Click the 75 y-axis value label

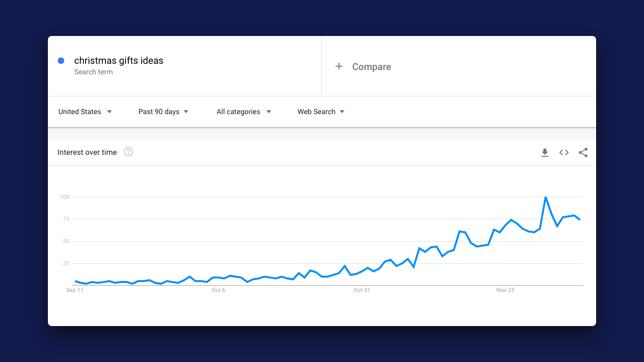[x=65, y=219]
